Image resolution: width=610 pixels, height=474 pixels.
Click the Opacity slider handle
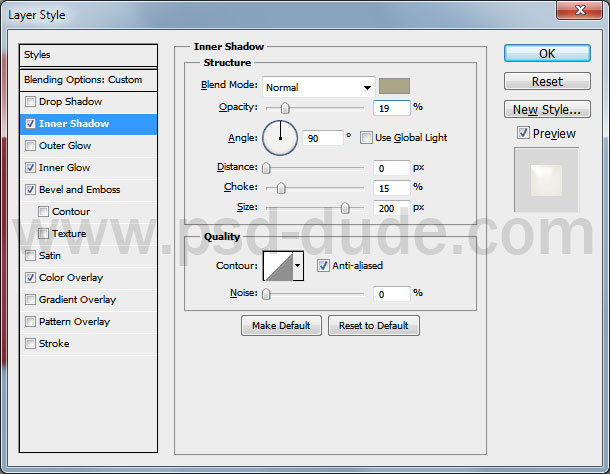coord(285,108)
